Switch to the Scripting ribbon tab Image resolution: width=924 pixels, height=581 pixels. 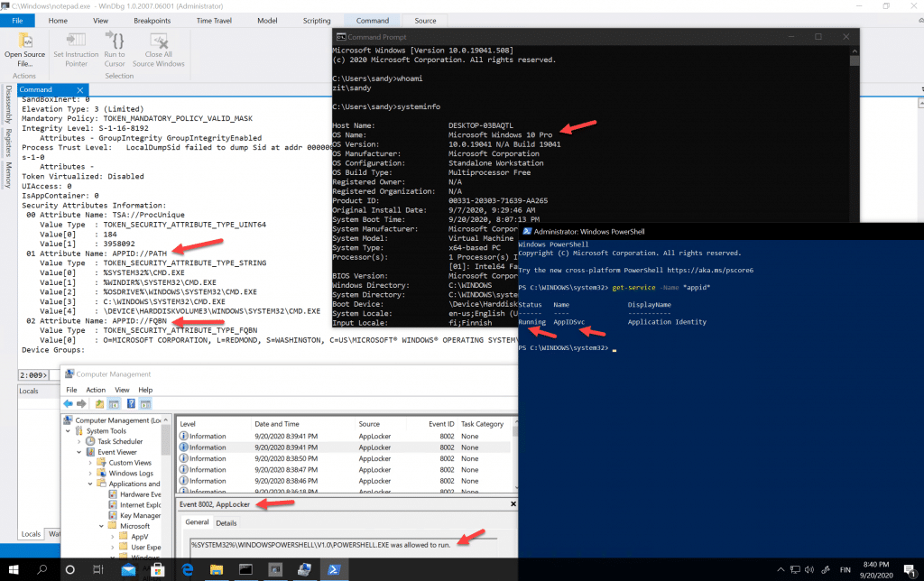coord(317,21)
